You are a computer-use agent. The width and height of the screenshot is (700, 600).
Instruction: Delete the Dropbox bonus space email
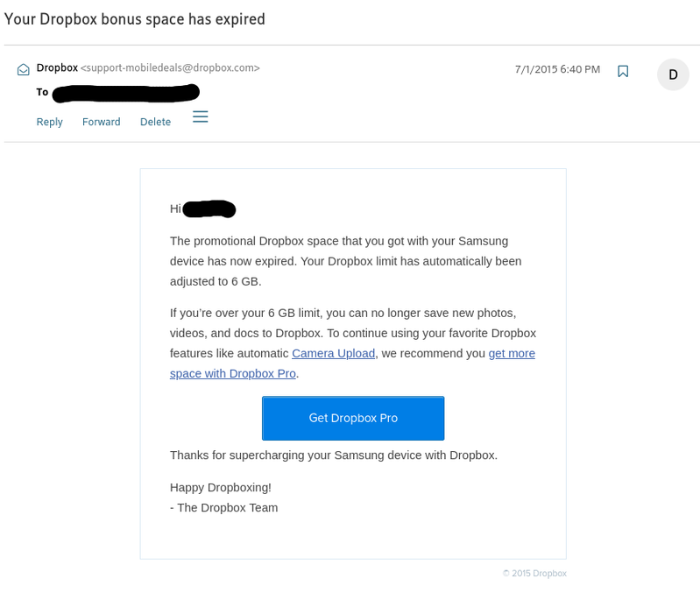click(x=155, y=122)
